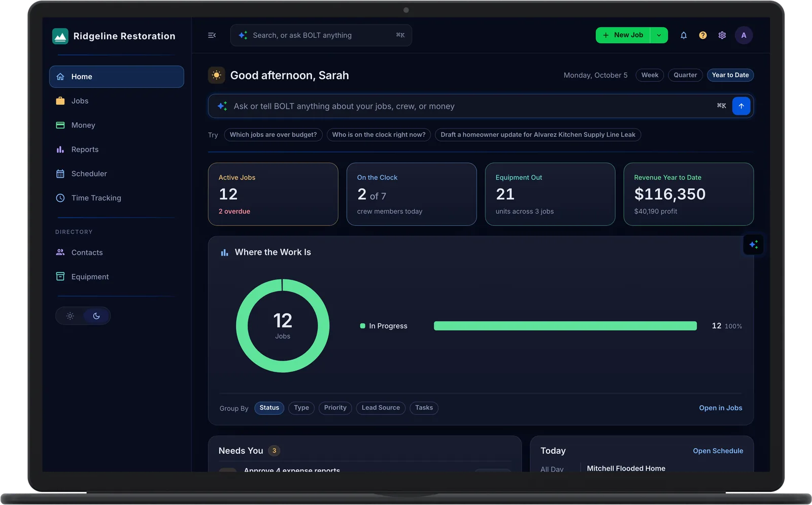Group chart by Tasks
Viewport: 812px width, 505px height.
[424, 408]
